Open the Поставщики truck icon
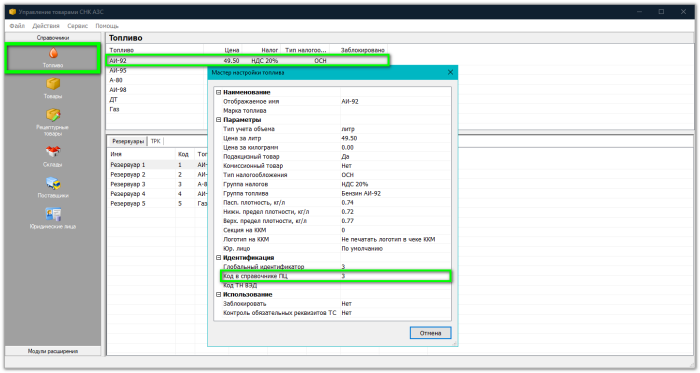The width and height of the screenshot is (700, 373). pyautogui.click(x=53, y=183)
